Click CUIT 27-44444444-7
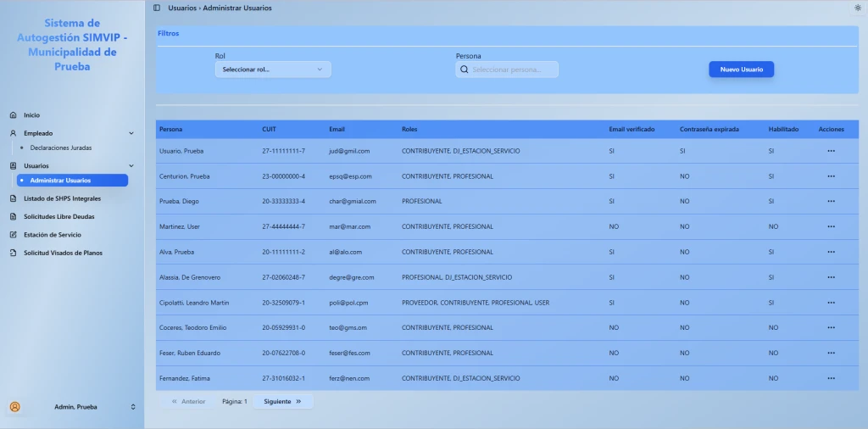Screen dimensions: 868x429 (x=283, y=226)
